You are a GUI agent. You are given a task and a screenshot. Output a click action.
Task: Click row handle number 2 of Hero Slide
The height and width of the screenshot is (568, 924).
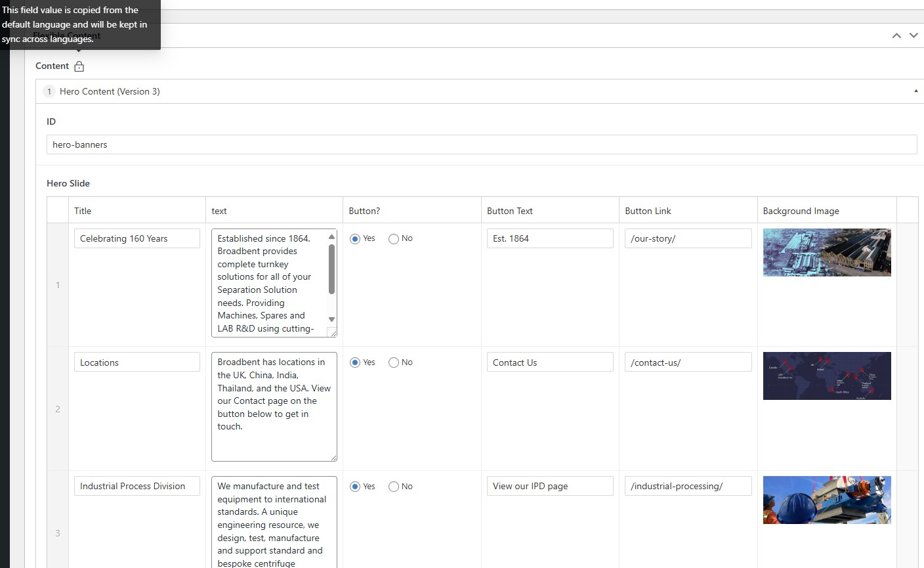click(58, 409)
